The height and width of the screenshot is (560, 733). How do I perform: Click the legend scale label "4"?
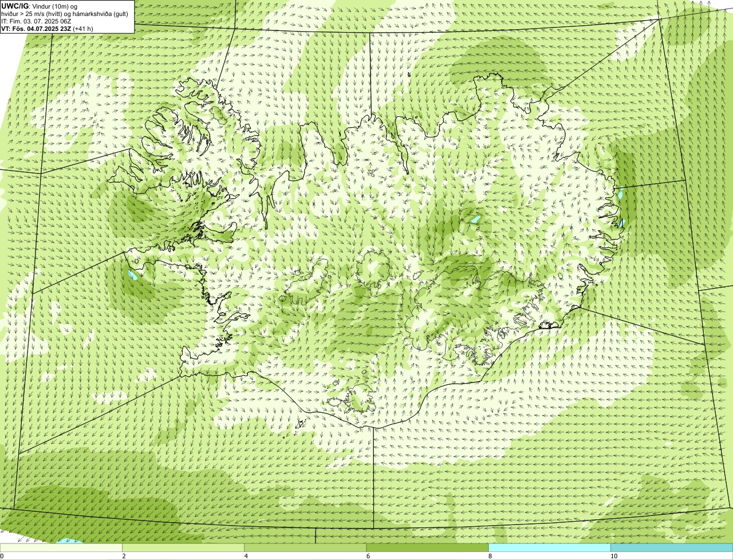[246, 556]
